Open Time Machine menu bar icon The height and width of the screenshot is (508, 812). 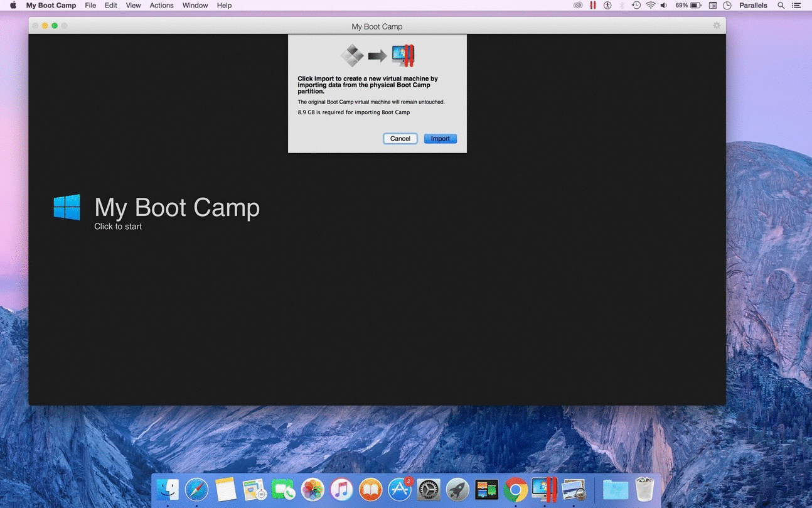pyautogui.click(x=636, y=5)
